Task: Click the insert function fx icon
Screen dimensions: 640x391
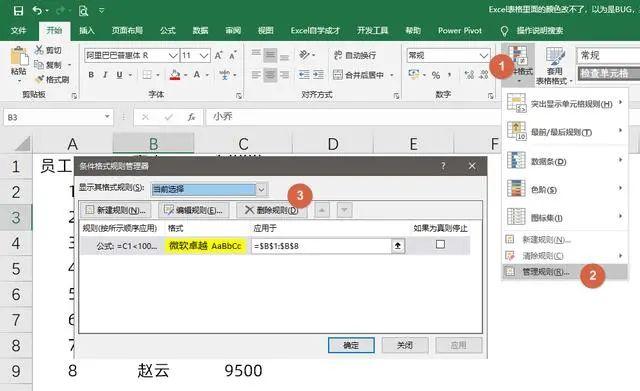Action: point(191,117)
